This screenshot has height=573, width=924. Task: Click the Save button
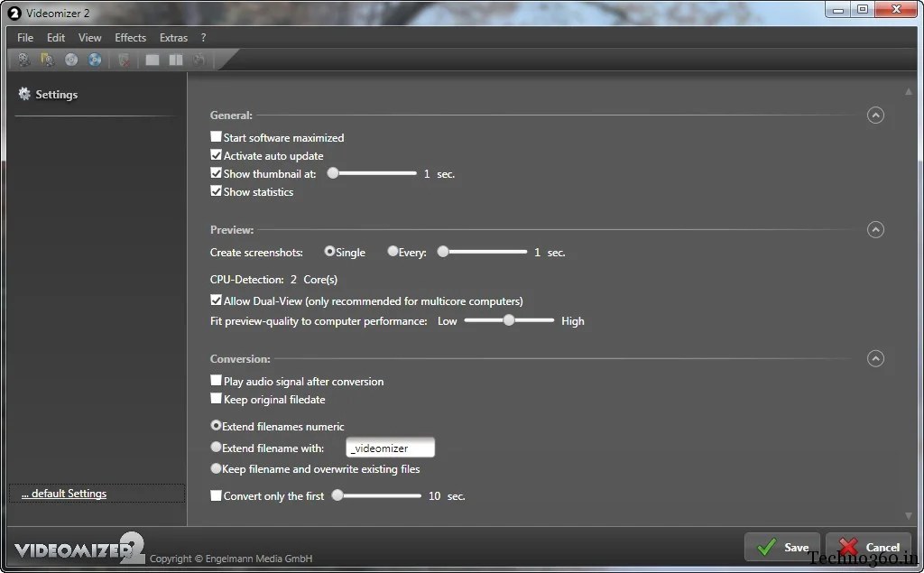point(782,547)
